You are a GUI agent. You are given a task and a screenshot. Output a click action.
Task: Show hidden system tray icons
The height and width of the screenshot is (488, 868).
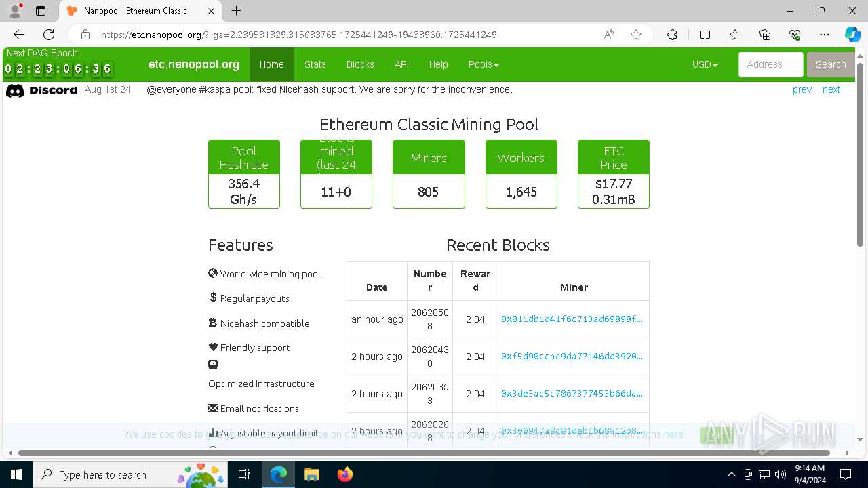click(731, 474)
